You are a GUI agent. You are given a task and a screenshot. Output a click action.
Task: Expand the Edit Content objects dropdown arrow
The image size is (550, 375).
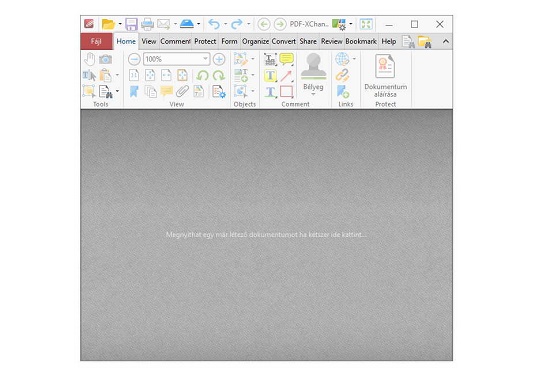(x=253, y=59)
